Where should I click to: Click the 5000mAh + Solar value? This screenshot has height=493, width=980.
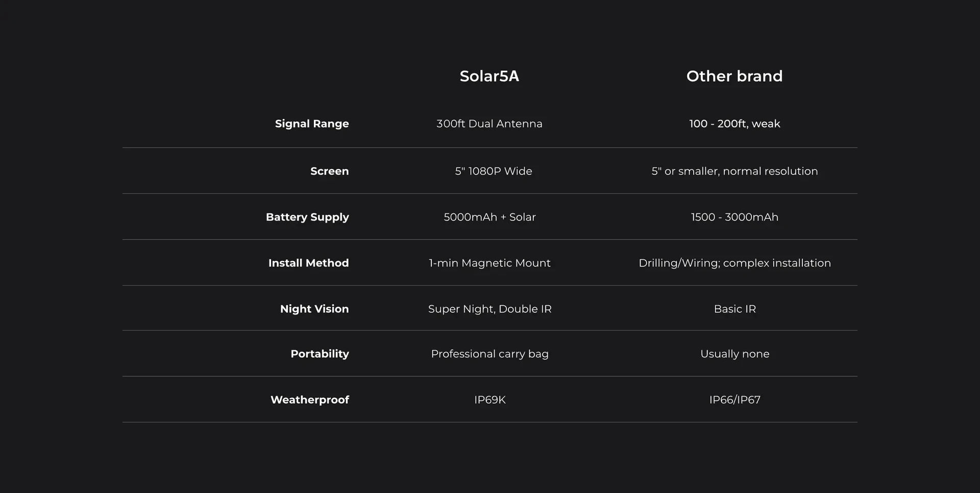click(x=489, y=217)
